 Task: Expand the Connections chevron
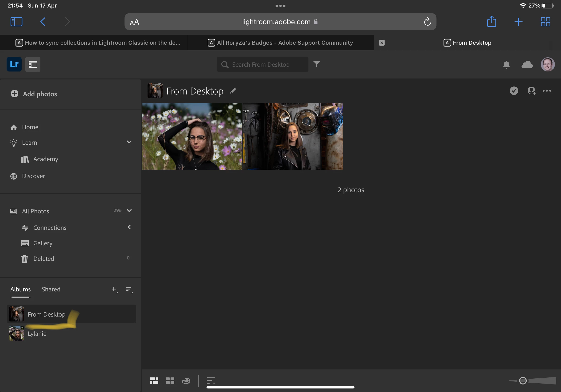[129, 227]
